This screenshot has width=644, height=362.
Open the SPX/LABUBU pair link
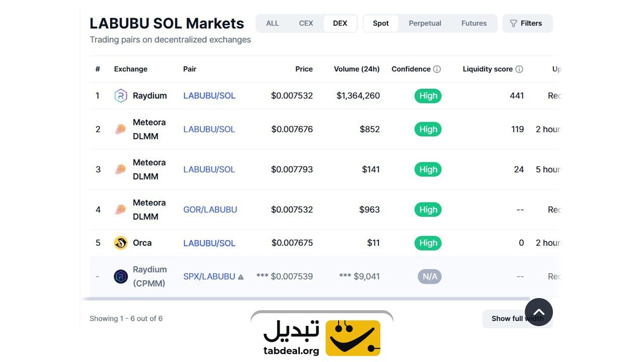209,277
